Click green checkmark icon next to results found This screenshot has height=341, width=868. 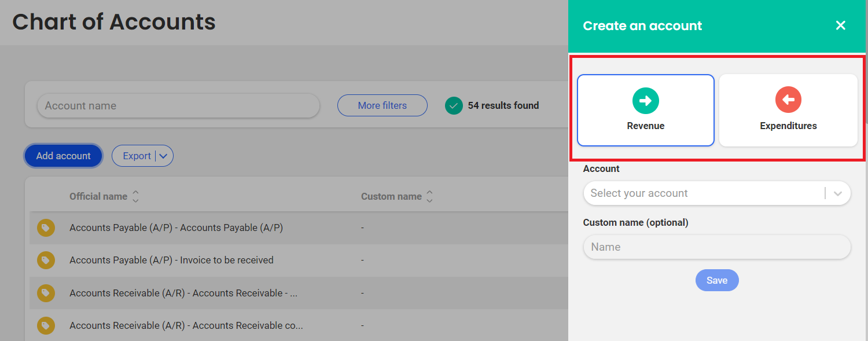pos(454,105)
